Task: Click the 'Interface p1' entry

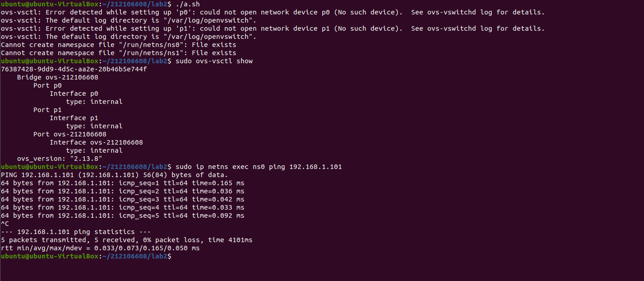Action: 74,118
